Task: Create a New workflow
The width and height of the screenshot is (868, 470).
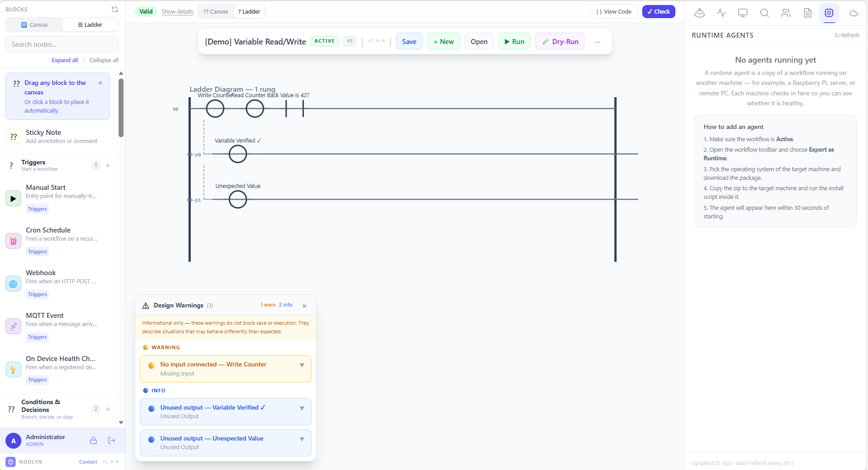Action: coord(443,41)
